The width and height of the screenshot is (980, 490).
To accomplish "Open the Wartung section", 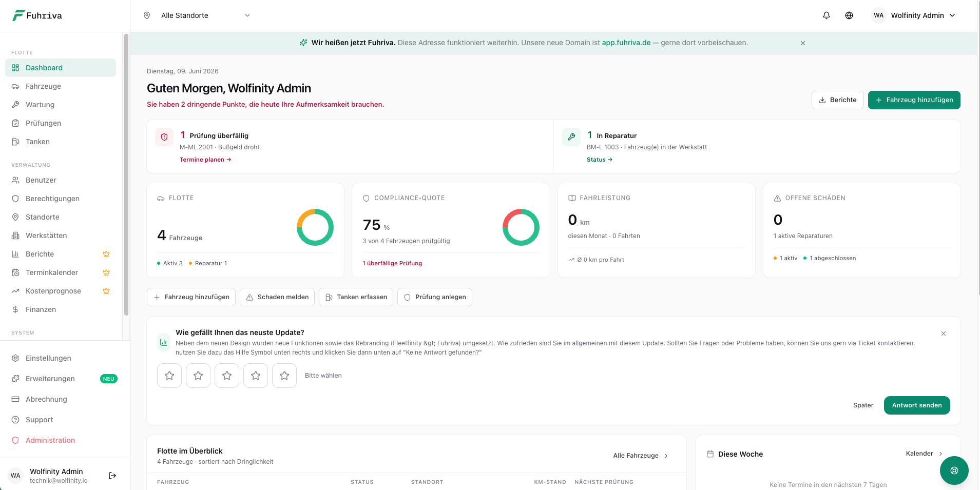I will point(61,105).
